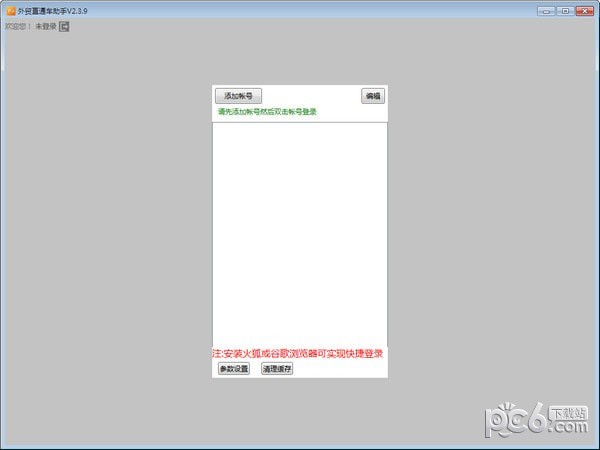The width and height of the screenshot is (600, 450).
Task: Click the 未登录 status text
Action: click(x=46, y=26)
